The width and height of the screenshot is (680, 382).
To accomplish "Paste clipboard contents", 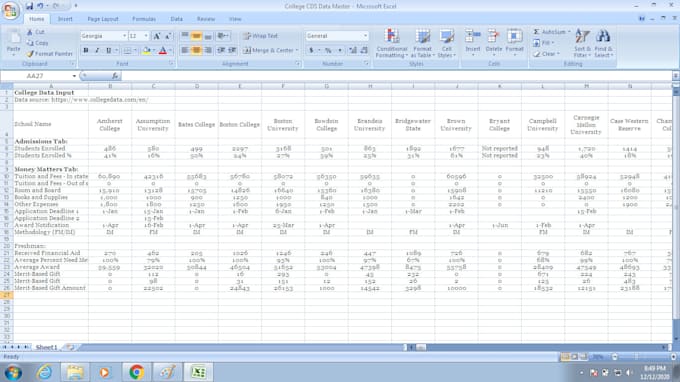I will pyautogui.click(x=13, y=43).
